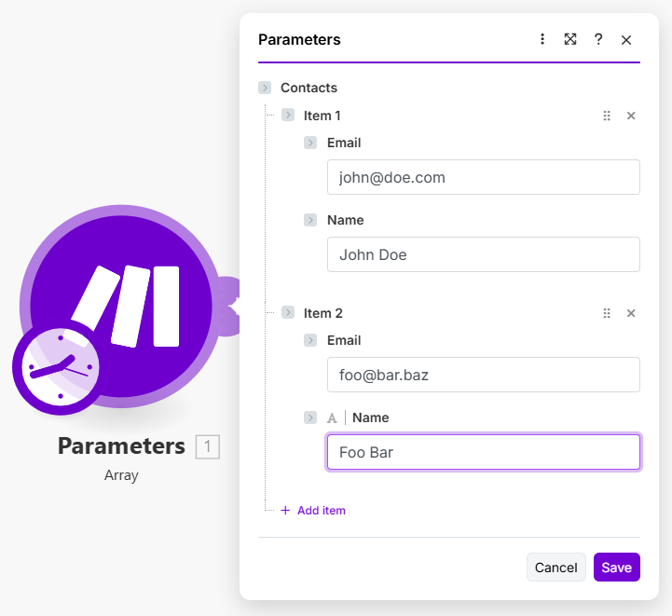Screen dimensions: 672x616
Task: Click the john@doe.com email field
Action: point(483,177)
